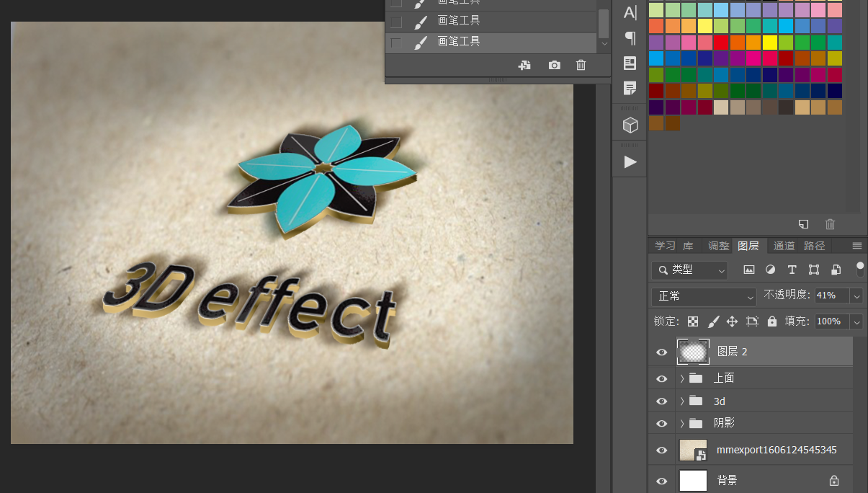Screen dimensions: 868x493
Task: Pick the pure bright red swatch
Action: 721,43
